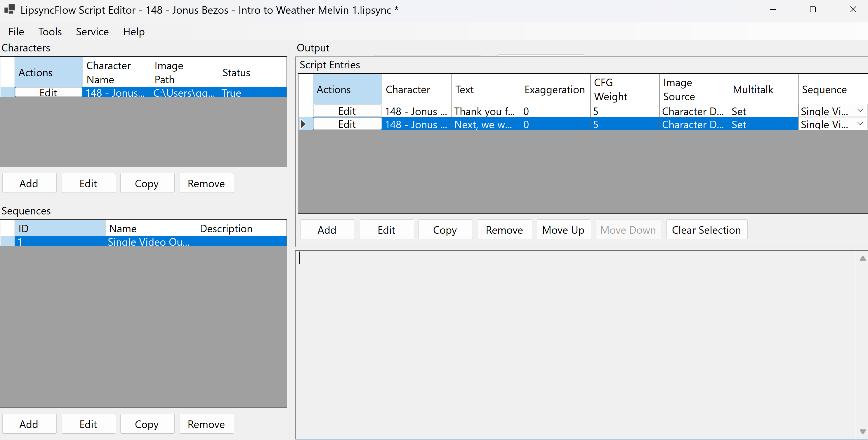Click Clear Selection in Script Entries
The width and height of the screenshot is (868, 440).
click(x=706, y=230)
